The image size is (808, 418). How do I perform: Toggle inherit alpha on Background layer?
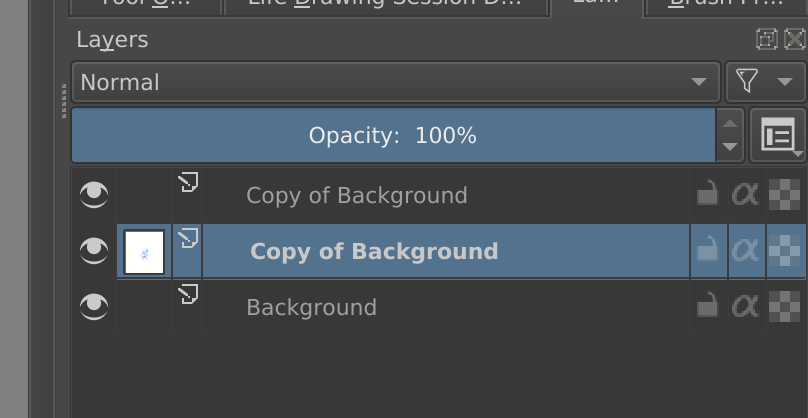[746, 306]
